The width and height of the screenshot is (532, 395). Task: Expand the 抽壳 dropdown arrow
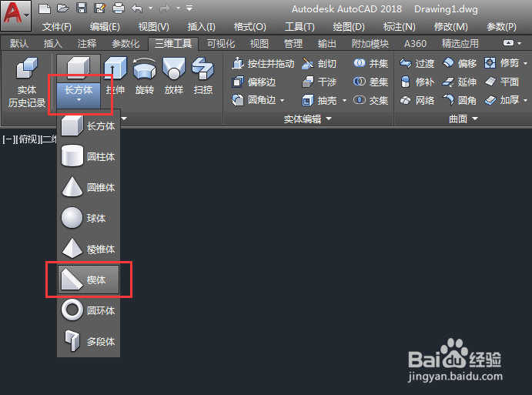click(344, 100)
